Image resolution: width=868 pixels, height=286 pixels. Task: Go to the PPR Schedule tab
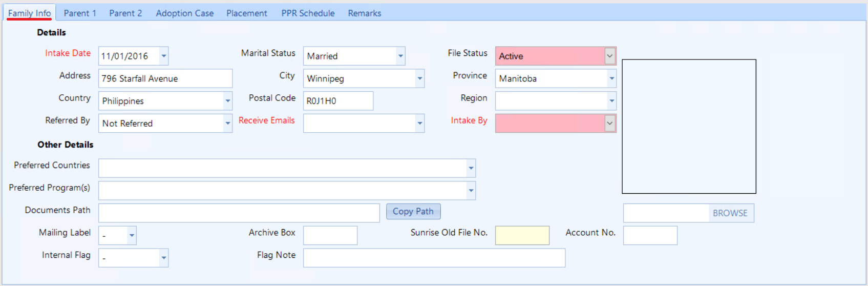308,13
